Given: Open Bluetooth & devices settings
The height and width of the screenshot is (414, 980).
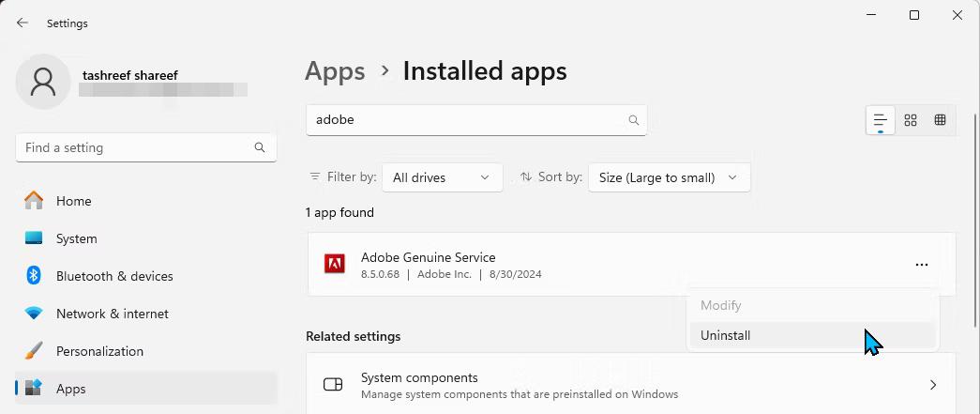Looking at the screenshot, I should (114, 276).
